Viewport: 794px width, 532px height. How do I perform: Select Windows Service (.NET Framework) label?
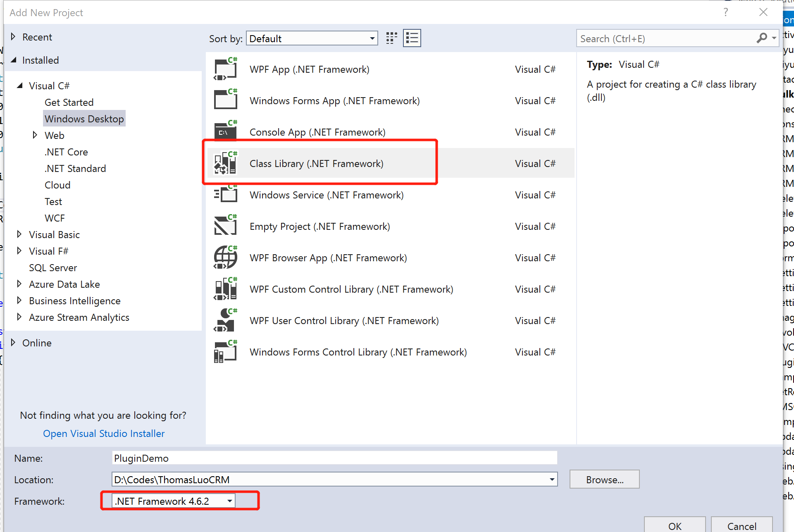327,195
